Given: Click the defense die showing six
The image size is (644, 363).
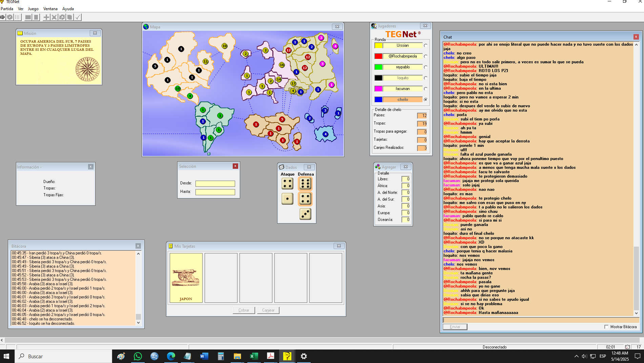Looking at the screenshot, I should tap(305, 184).
